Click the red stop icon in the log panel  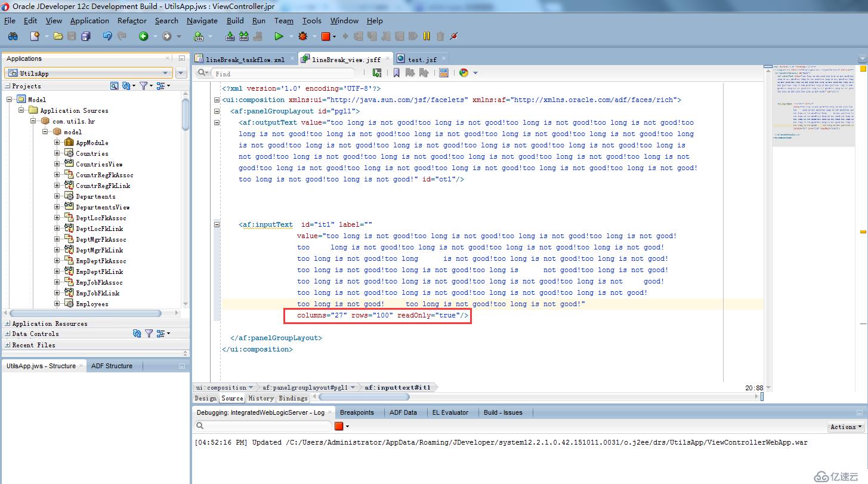[x=339, y=426]
